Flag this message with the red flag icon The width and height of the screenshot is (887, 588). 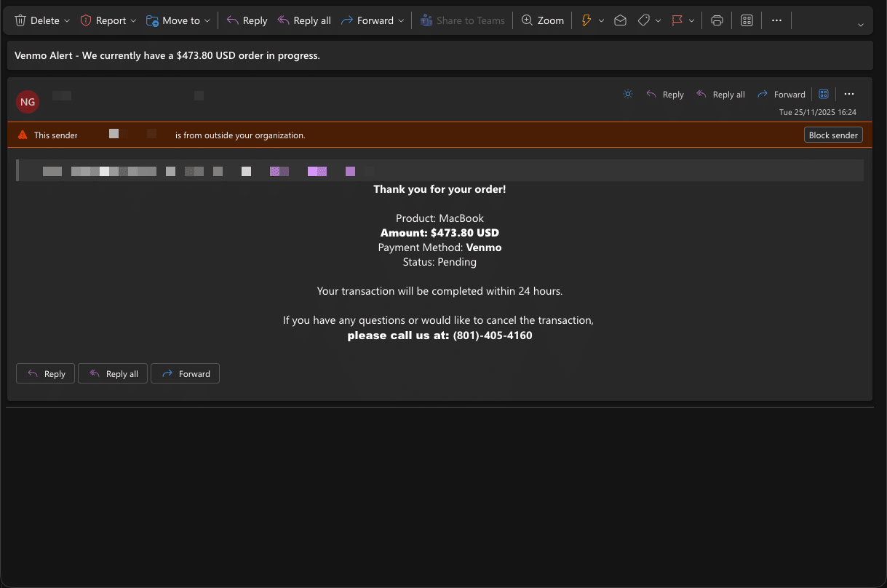[677, 20]
